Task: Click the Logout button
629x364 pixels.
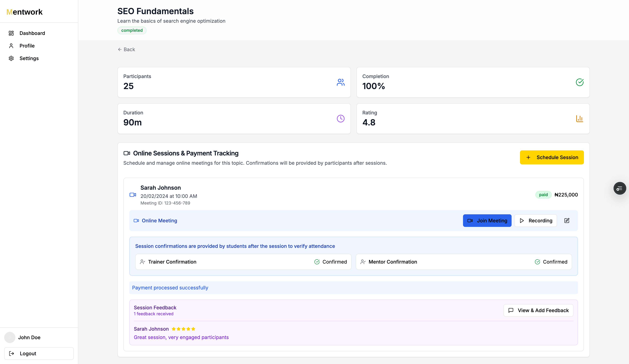Action: 39,354
